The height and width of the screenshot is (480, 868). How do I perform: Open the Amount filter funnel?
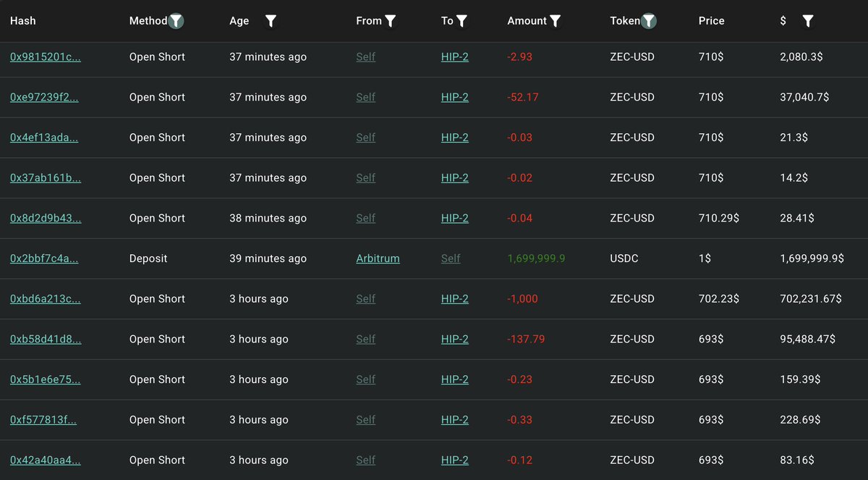pos(555,21)
